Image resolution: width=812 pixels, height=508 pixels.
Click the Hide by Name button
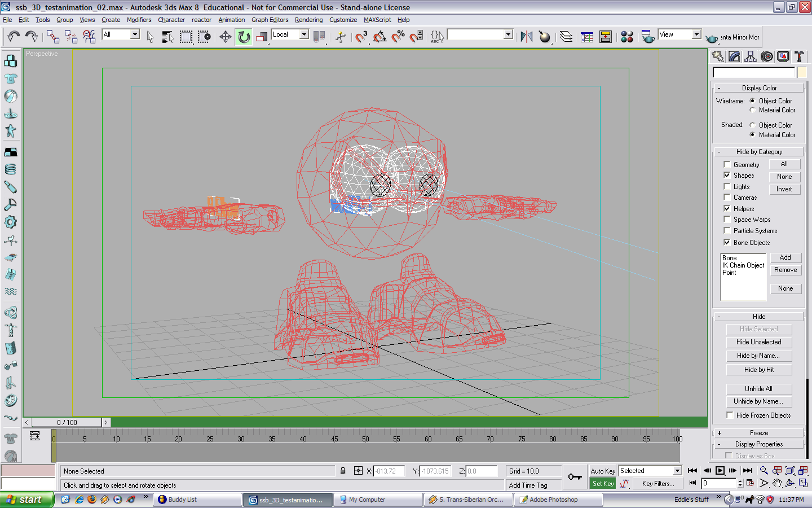coord(759,356)
